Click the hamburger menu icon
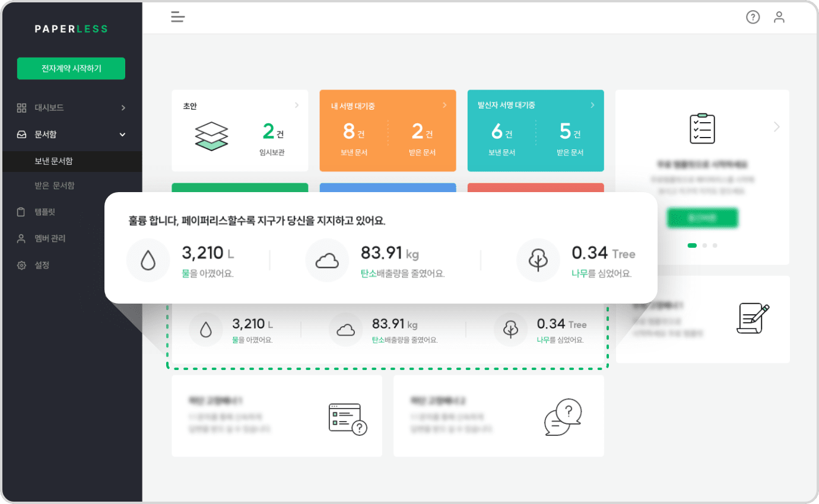 [177, 17]
